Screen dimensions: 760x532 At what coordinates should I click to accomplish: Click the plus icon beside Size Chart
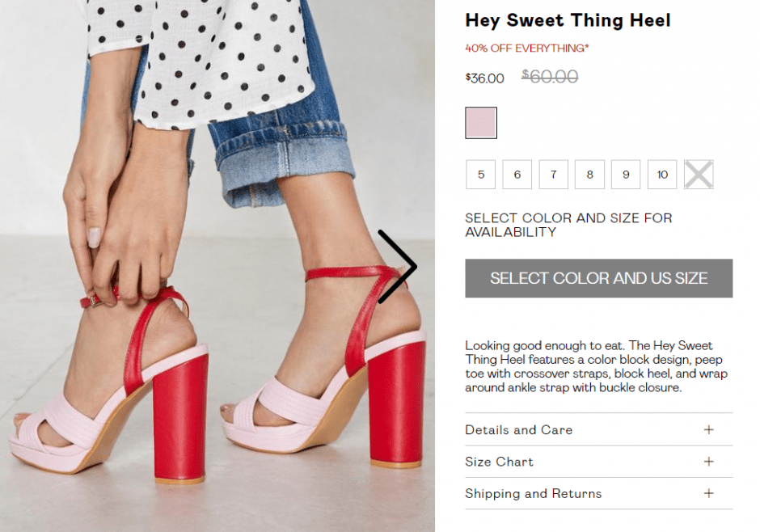point(709,462)
